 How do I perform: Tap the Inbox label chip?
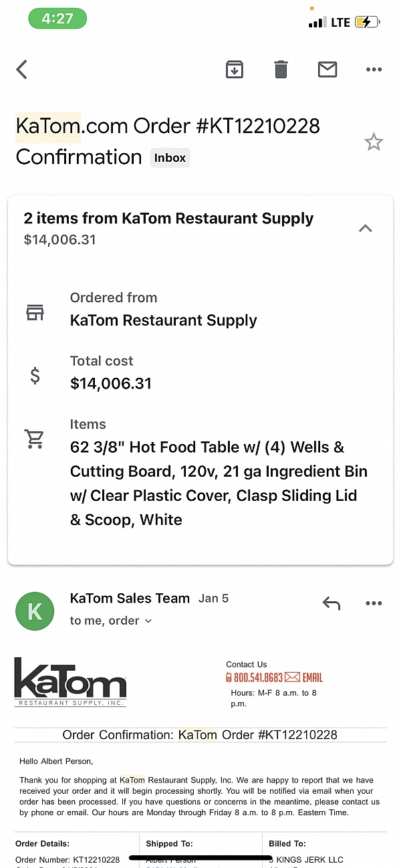click(x=170, y=158)
